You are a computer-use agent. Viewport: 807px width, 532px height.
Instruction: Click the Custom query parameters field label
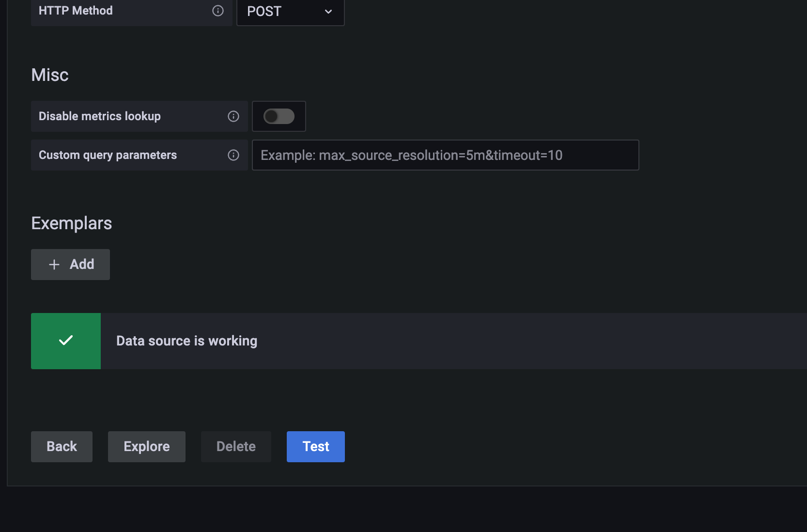click(x=108, y=155)
